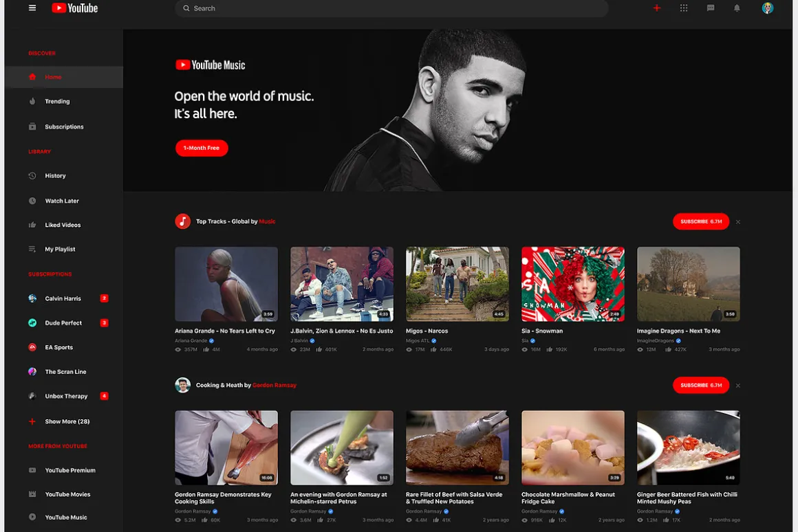Open Watch Later in the sidebar
The width and height of the screenshot is (798, 532).
point(63,201)
